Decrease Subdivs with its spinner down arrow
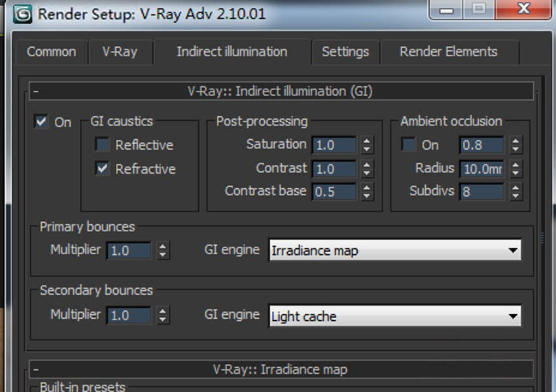The width and height of the screenshot is (556, 392). (515, 196)
